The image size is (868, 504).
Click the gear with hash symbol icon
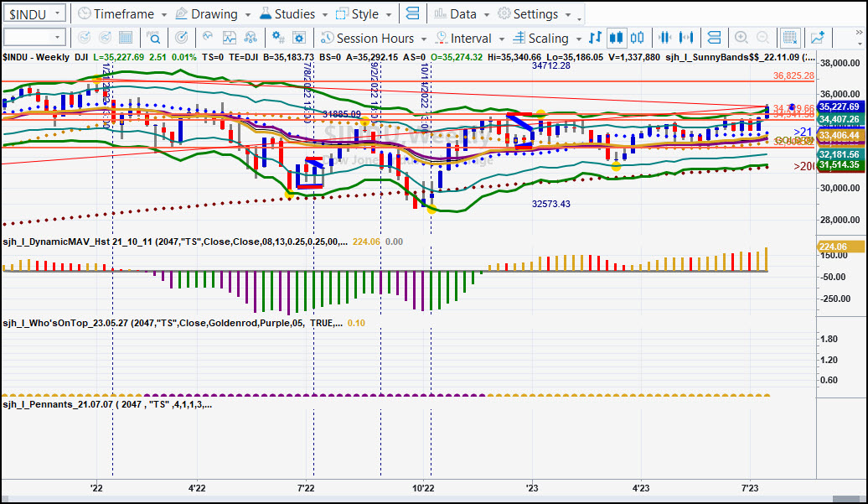click(278, 38)
